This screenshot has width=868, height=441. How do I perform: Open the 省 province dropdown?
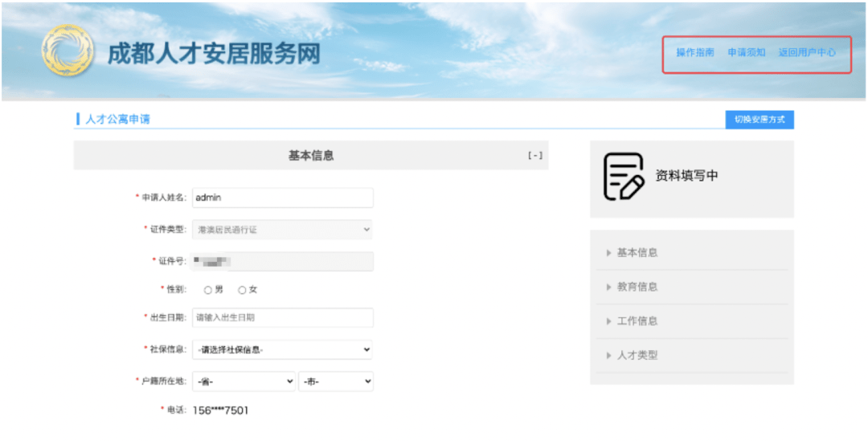pyautogui.click(x=244, y=382)
